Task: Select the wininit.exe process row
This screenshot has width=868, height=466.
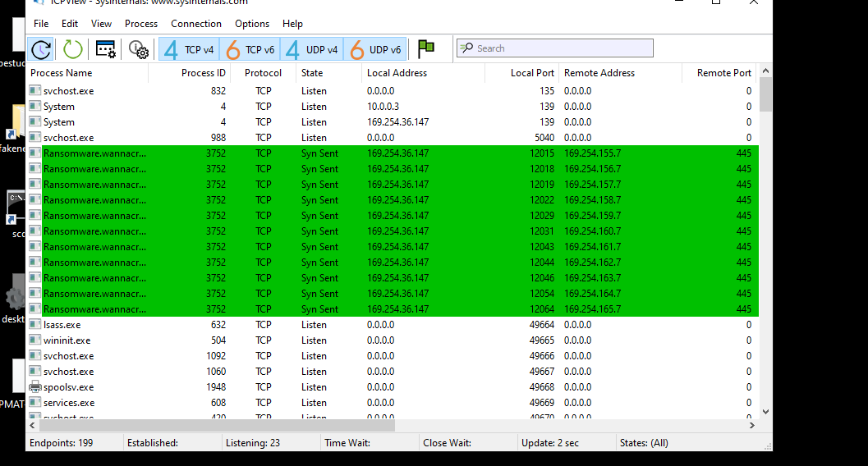Action: (393, 340)
